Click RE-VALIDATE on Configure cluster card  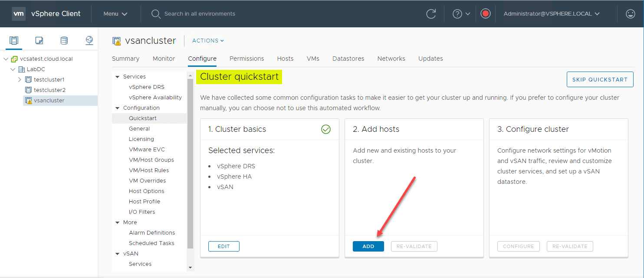click(x=570, y=246)
